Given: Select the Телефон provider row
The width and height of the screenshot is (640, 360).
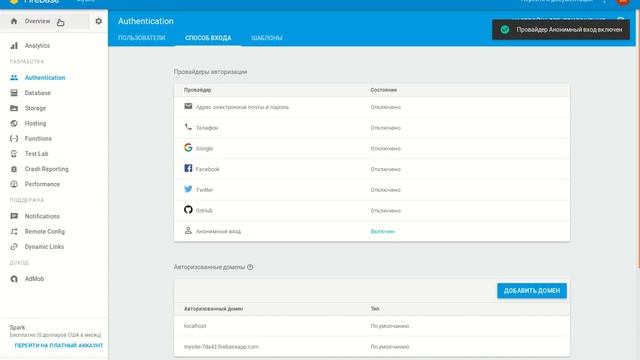Looking at the screenshot, I should [x=372, y=128].
